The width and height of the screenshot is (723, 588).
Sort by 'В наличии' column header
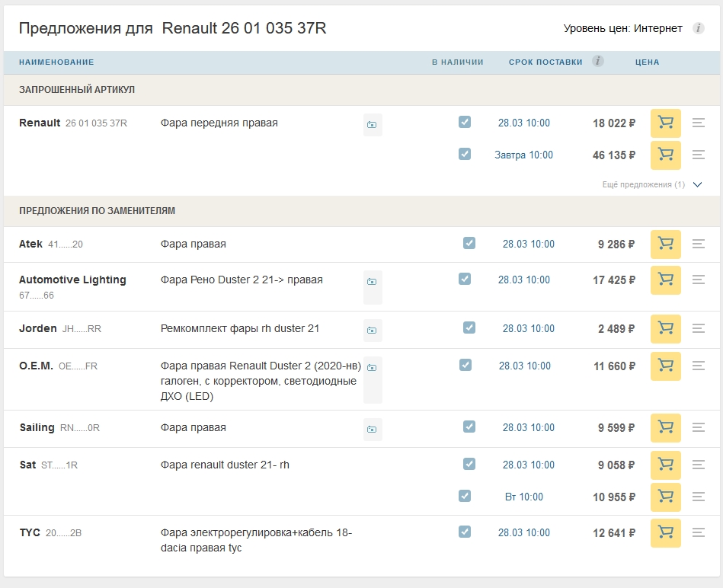tap(457, 62)
